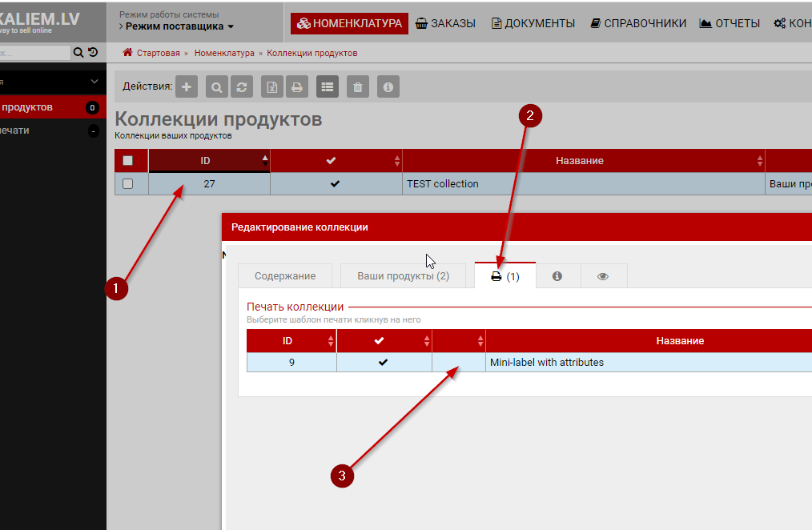Image resolution: width=812 pixels, height=530 pixels.
Task: Click the Excel export action icon
Action: (272, 86)
